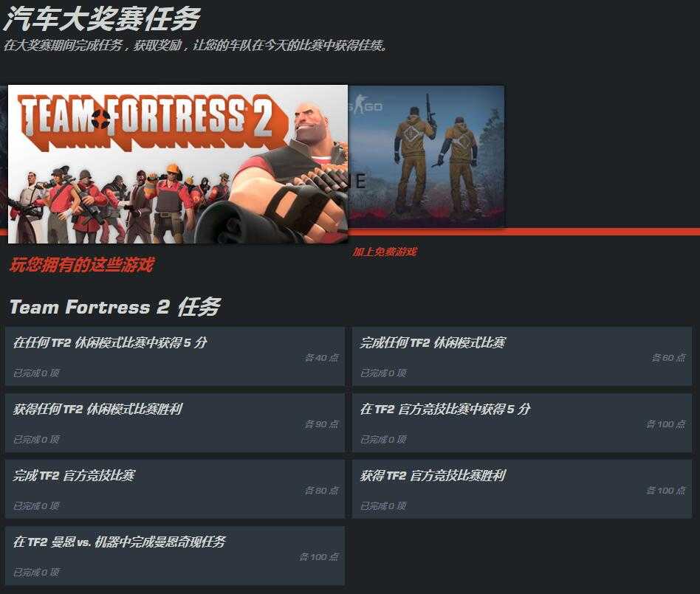Image resolution: width=700 pixels, height=594 pixels.
Task: Open task 获得TF2官方竞技比赛胜利
Action: pyautogui.click(x=522, y=489)
